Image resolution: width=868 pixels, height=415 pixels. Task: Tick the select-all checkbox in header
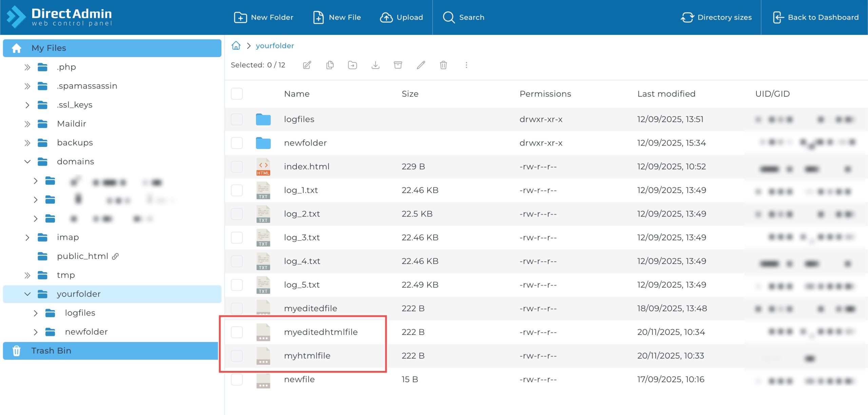[237, 94]
